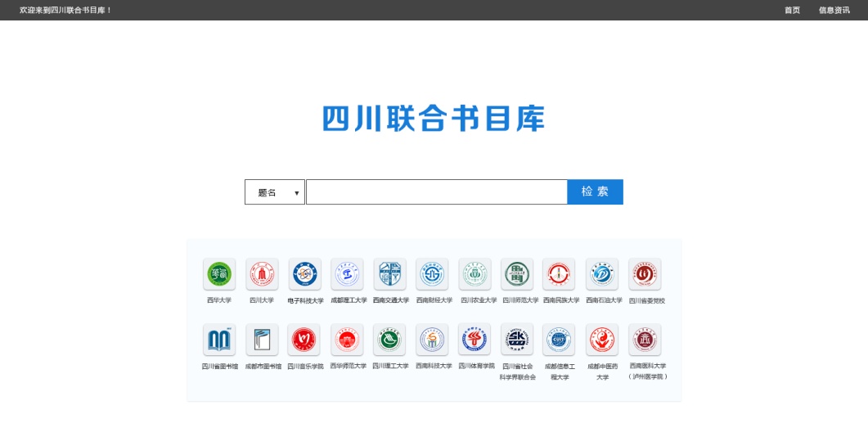The width and height of the screenshot is (868, 428).
Task: Click the 成都中医药大学 text label
Action: pos(603,372)
